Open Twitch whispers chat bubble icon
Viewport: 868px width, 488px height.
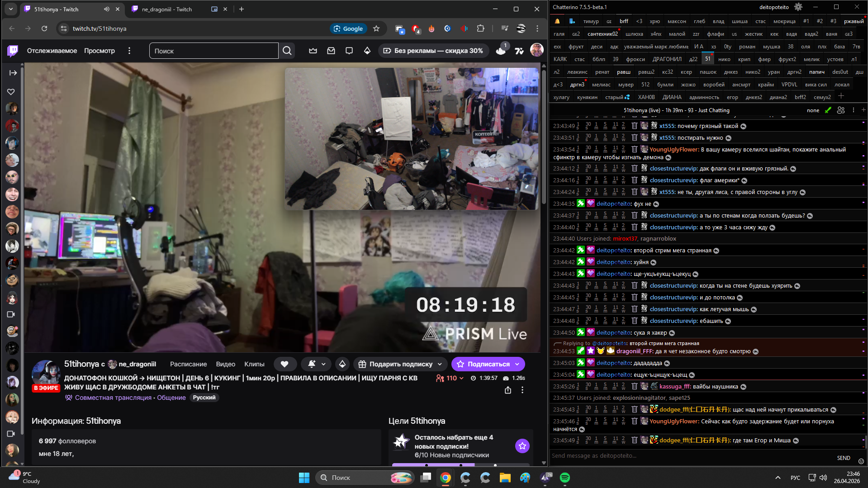(349, 51)
